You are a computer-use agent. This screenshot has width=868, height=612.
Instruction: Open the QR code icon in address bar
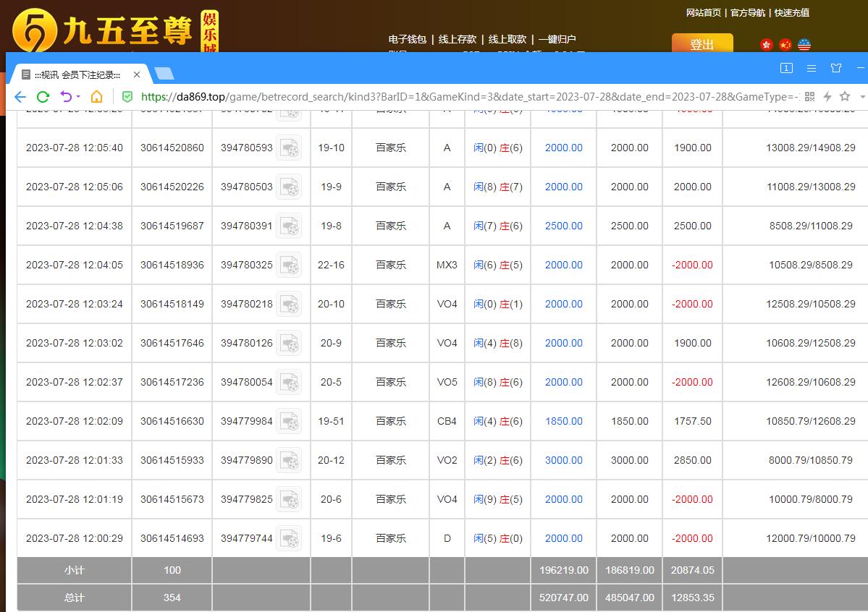coord(809,97)
